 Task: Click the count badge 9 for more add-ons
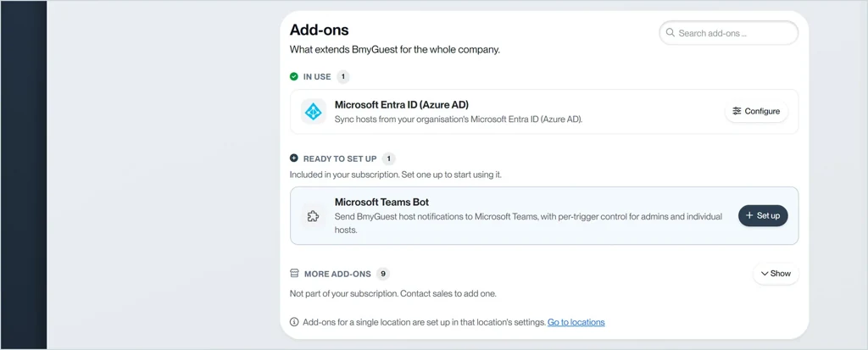[382, 274]
